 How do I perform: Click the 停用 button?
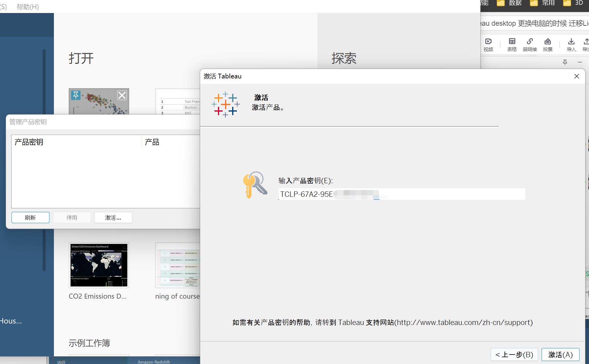(x=72, y=218)
